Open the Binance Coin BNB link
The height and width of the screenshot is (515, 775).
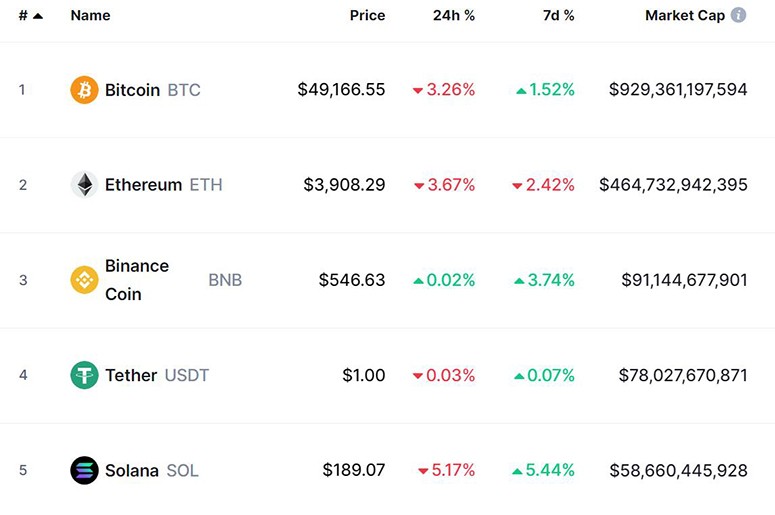137,280
